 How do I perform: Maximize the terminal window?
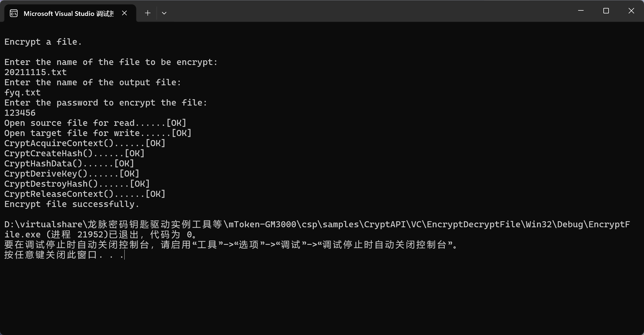[606, 11]
